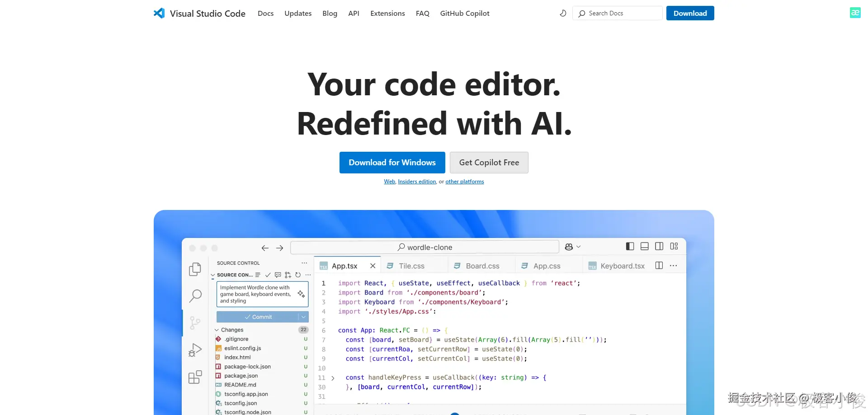Screen dimensions: 868x415
Task: Click the wordle-clone command center search bar
Action: [x=425, y=247]
